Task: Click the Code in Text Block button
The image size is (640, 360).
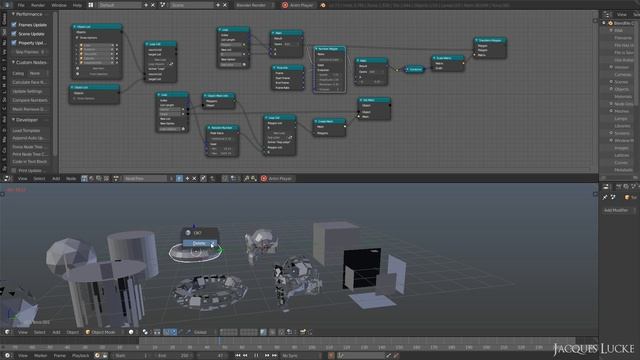Action: coord(29,162)
